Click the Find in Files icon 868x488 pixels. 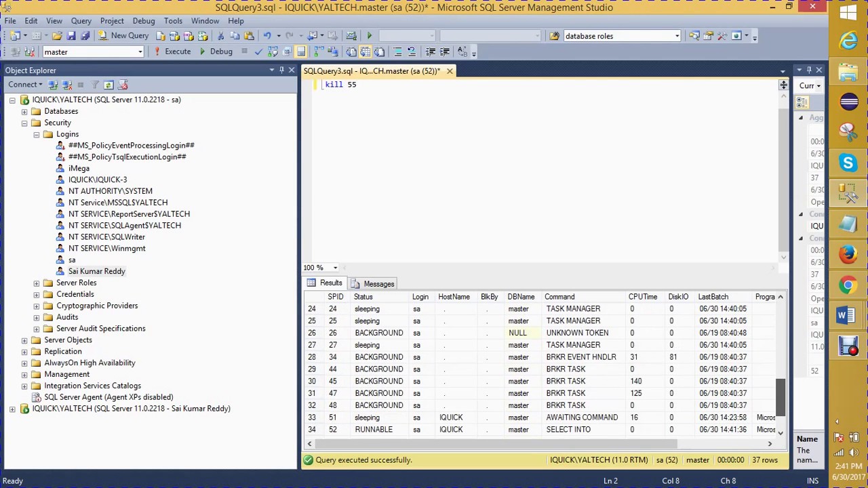(x=555, y=36)
